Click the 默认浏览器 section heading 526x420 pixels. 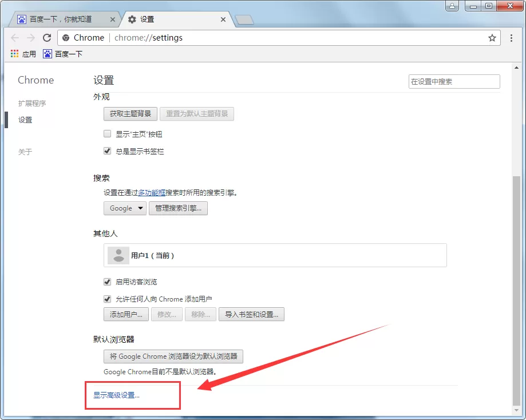(x=114, y=339)
